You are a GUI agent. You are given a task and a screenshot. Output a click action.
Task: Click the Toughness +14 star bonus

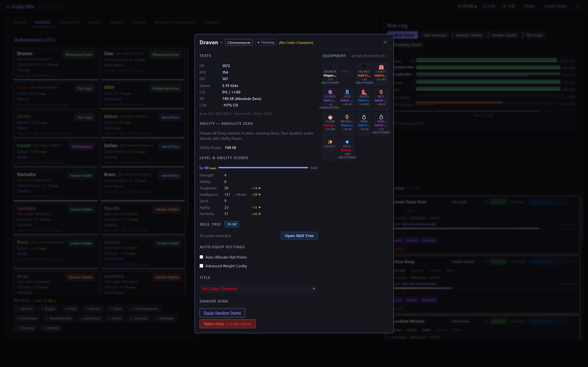click(x=256, y=188)
